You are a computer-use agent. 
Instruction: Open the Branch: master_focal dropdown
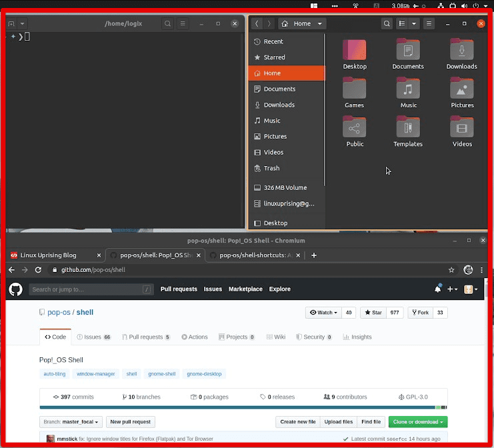71,422
